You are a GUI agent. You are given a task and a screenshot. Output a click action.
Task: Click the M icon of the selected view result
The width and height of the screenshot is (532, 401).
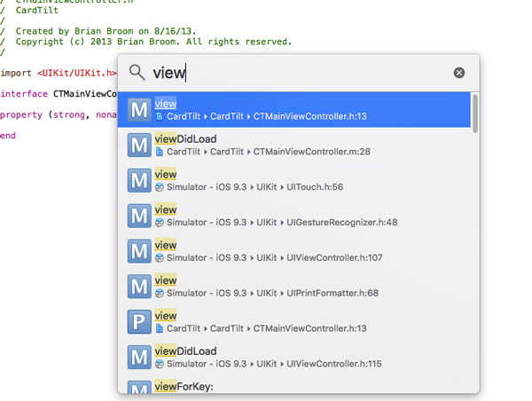[139, 110]
